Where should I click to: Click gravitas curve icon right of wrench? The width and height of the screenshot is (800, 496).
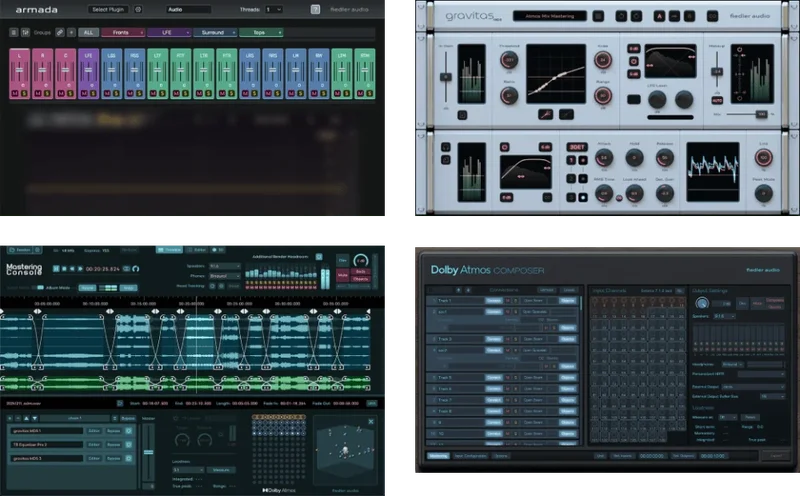point(566,114)
